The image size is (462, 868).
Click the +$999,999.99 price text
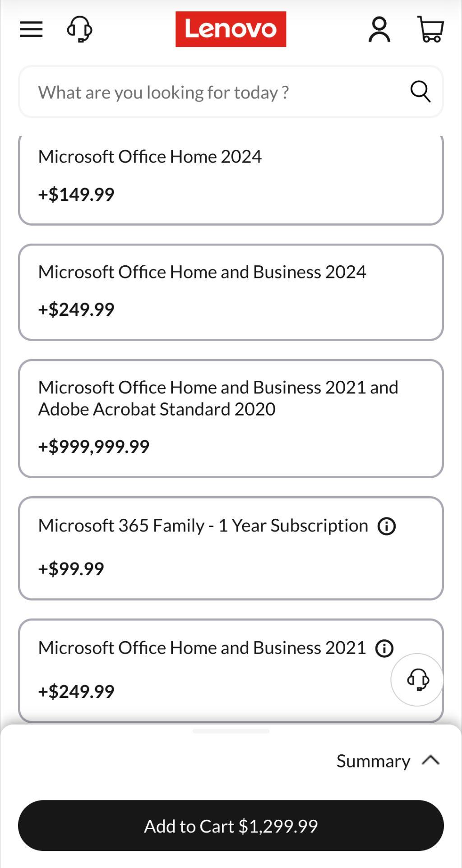pos(94,447)
